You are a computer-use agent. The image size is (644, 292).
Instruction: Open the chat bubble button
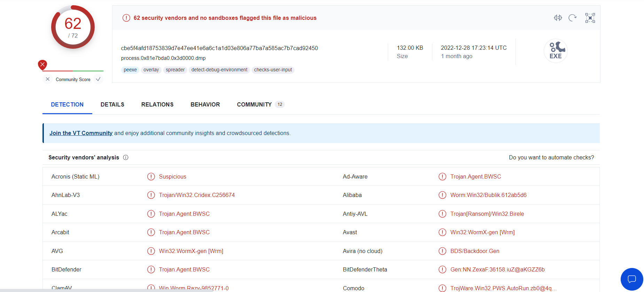pyautogui.click(x=632, y=279)
